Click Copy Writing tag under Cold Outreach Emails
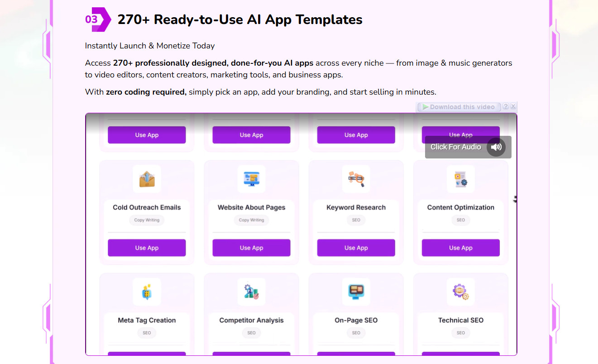 (x=147, y=220)
